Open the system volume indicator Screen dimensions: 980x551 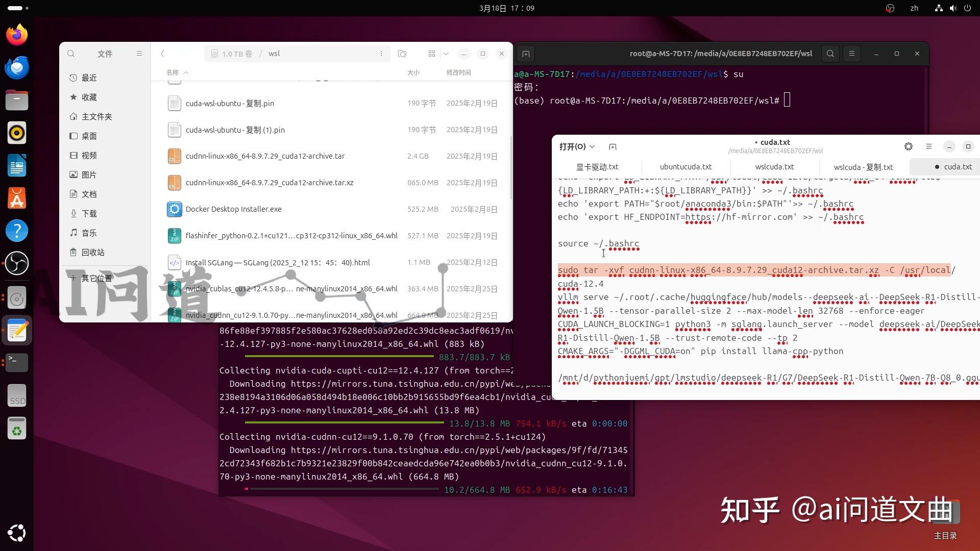953,8
